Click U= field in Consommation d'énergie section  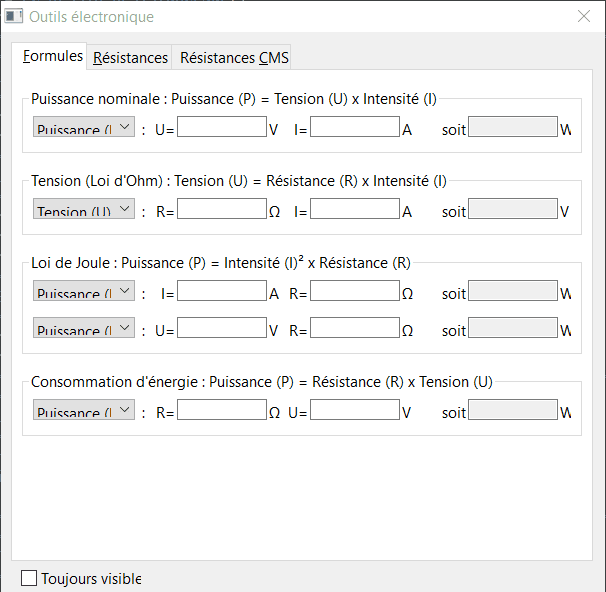pos(354,411)
